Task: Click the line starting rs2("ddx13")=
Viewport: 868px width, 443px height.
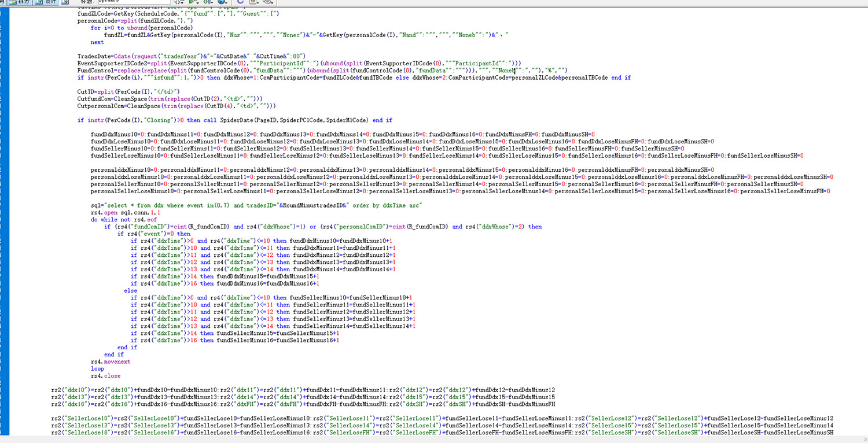Action: 303,397
